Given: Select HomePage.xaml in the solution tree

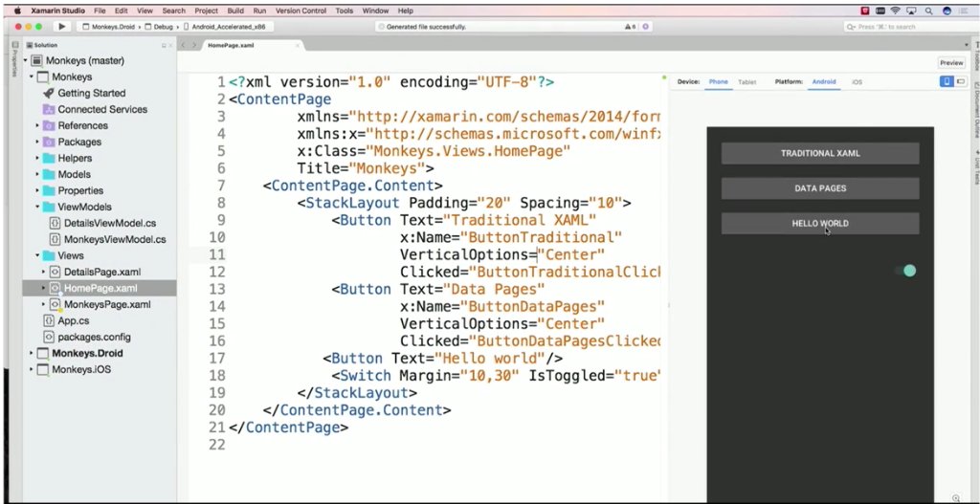Looking at the screenshot, I should click(x=100, y=288).
